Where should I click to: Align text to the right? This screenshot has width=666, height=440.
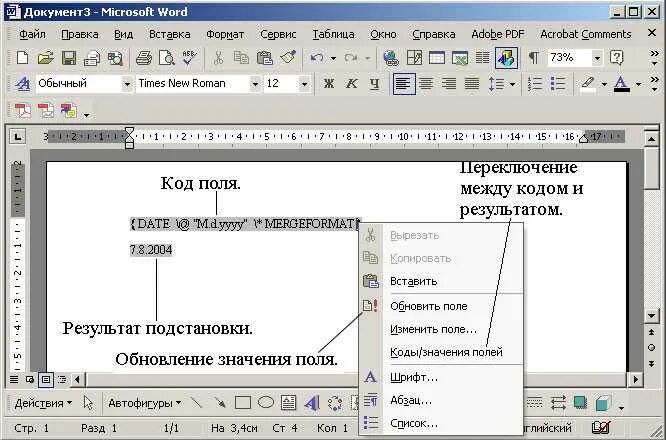[x=449, y=84]
